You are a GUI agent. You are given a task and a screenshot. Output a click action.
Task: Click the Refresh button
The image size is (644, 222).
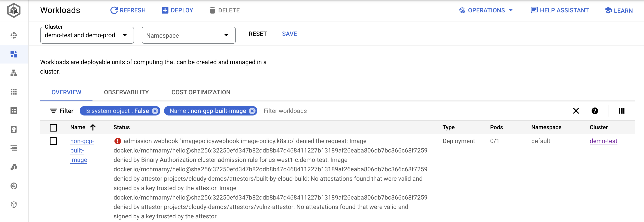pyautogui.click(x=128, y=10)
